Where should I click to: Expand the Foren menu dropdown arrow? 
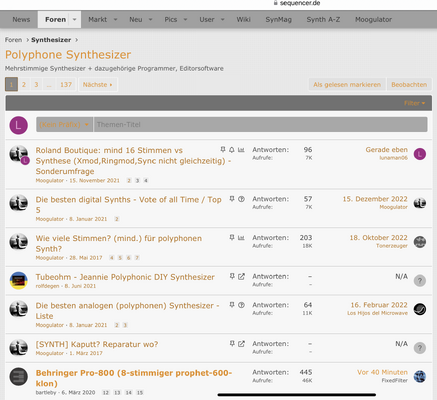click(x=74, y=20)
